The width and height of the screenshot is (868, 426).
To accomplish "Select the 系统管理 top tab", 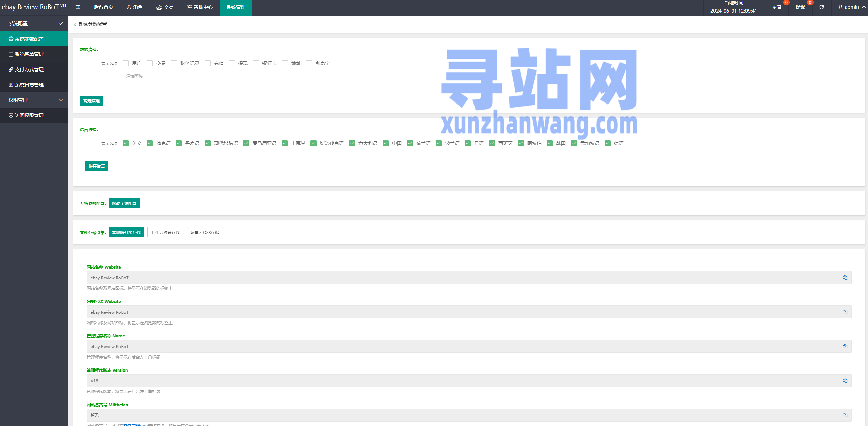I will (x=236, y=7).
